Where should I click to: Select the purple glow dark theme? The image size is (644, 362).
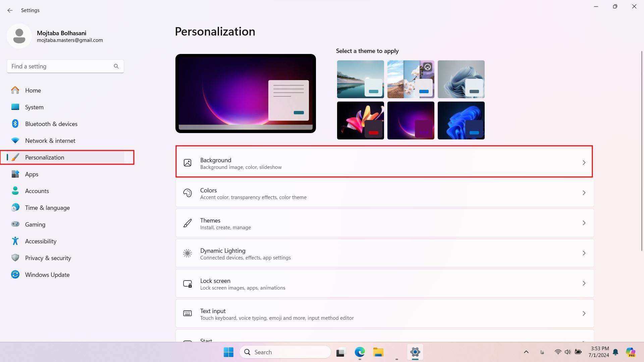point(411,120)
